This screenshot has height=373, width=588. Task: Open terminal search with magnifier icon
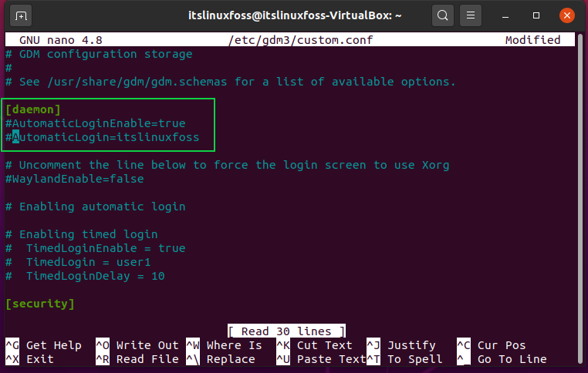442,15
